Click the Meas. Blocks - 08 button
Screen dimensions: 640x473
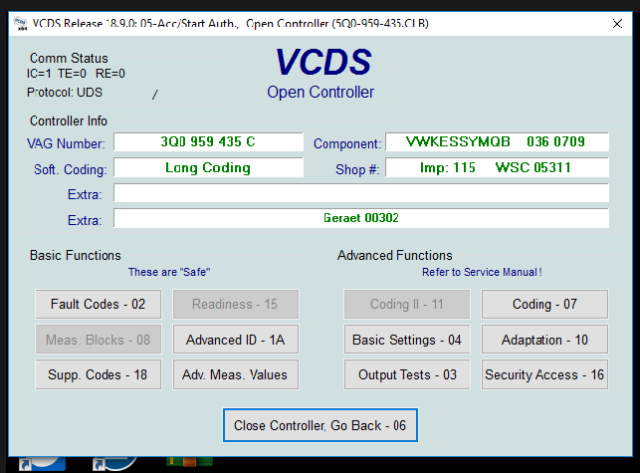(x=98, y=340)
